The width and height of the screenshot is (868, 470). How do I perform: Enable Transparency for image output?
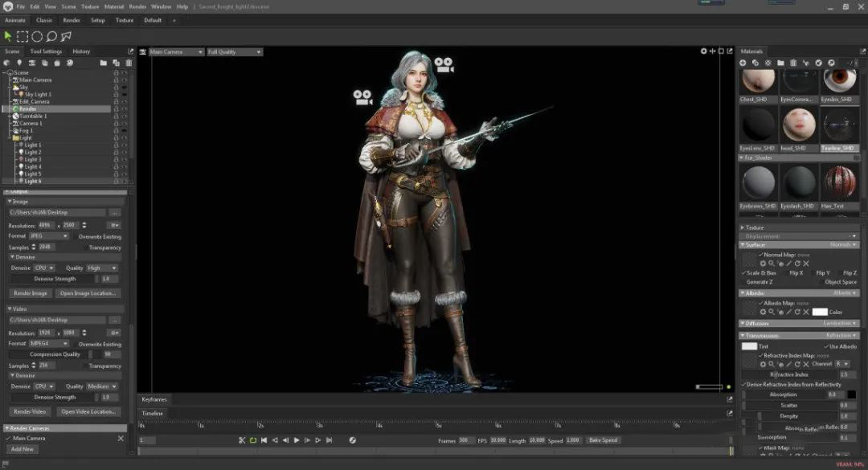click(84, 248)
